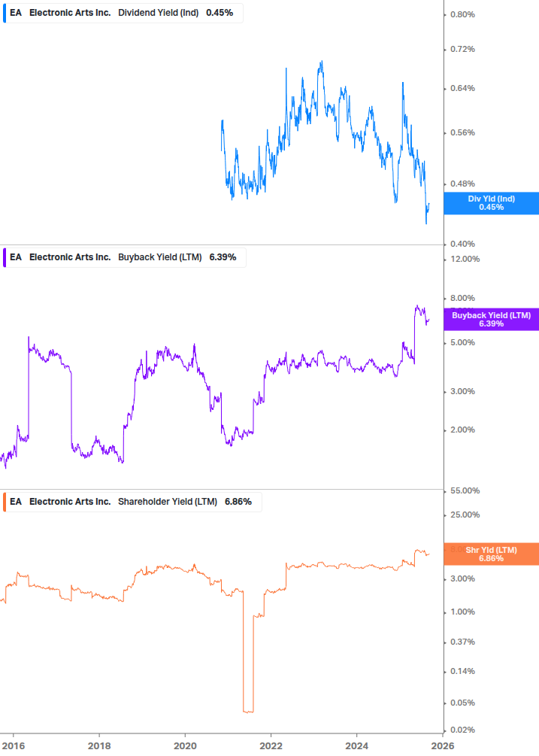Click the 0.40% dividend axis value
The width and height of the screenshot is (539, 756).
click(x=462, y=244)
